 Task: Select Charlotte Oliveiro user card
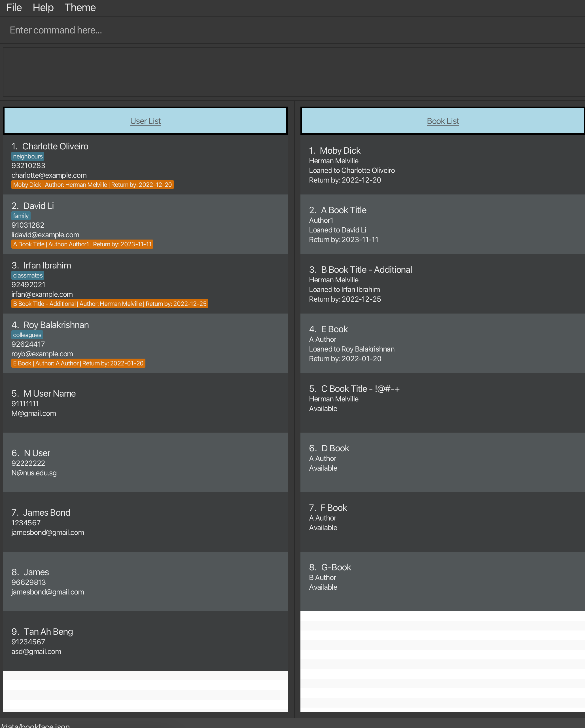tap(145, 164)
